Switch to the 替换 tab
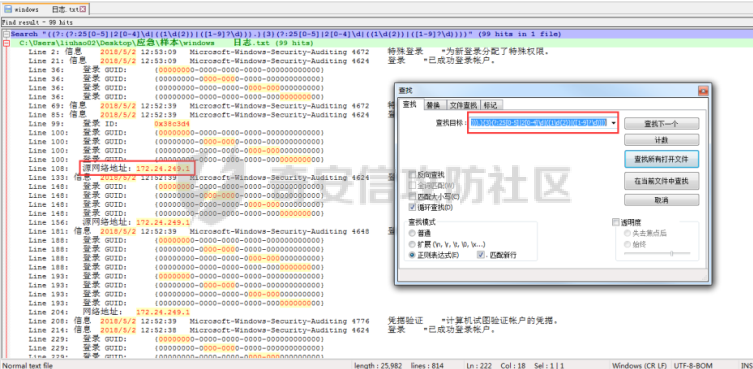Viewport: 753px width, 369px height. tap(433, 105)
